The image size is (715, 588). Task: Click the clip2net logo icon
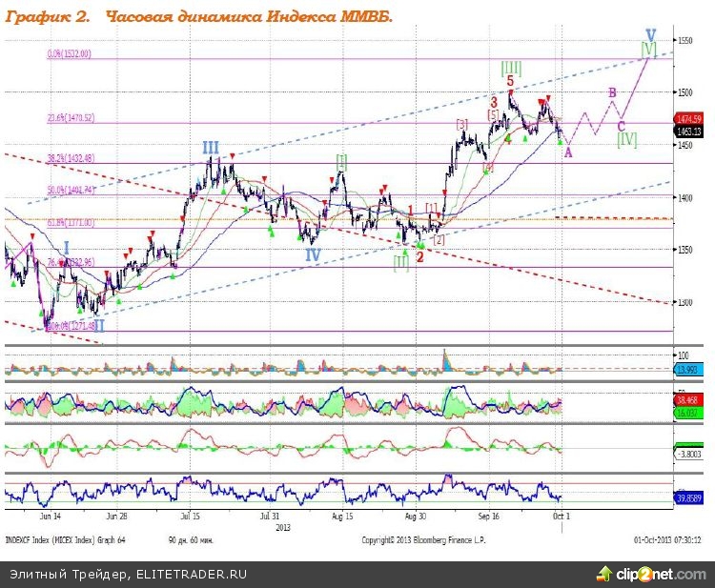tap(603, 574)
